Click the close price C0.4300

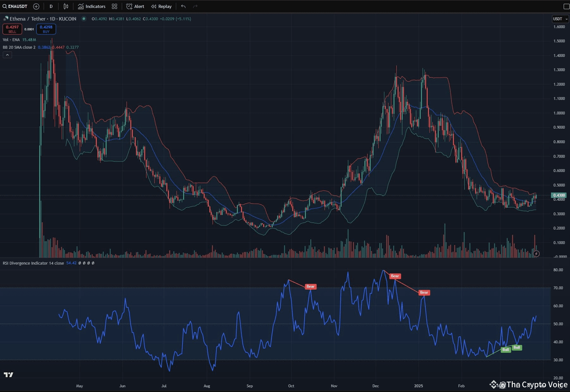[151, 19]
